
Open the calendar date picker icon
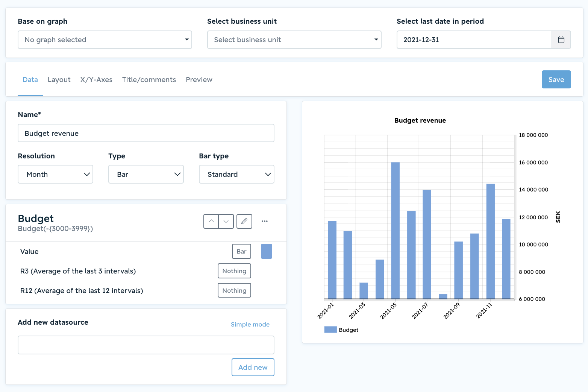(561, 40)
